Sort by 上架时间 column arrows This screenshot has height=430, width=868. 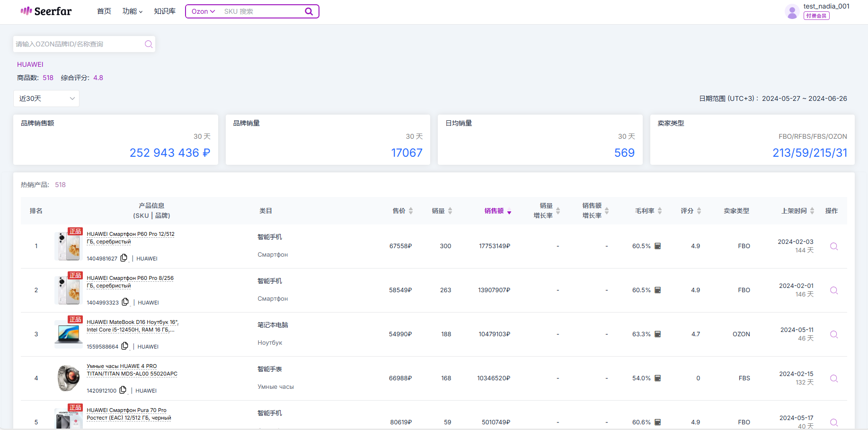pos(812,211)
